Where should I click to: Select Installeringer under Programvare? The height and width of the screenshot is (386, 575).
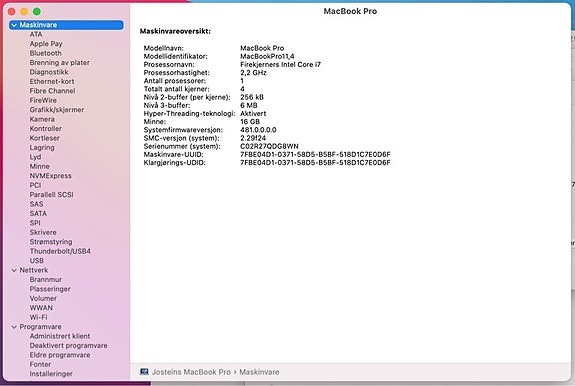(51, 374)
